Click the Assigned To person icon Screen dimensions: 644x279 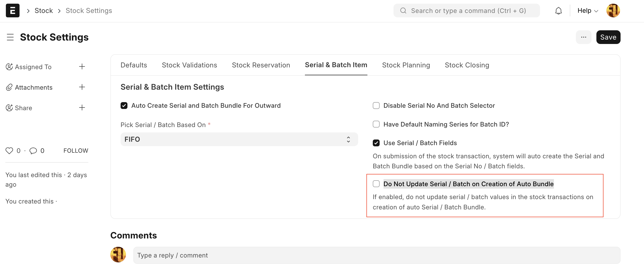click(x=9, y=66)
